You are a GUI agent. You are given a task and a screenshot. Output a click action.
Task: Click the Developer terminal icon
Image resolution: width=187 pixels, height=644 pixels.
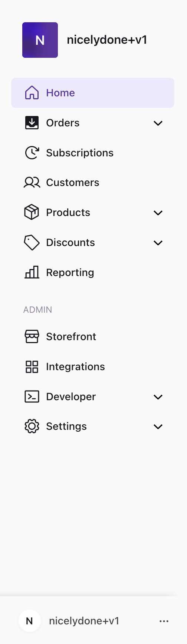click(32, 396)
